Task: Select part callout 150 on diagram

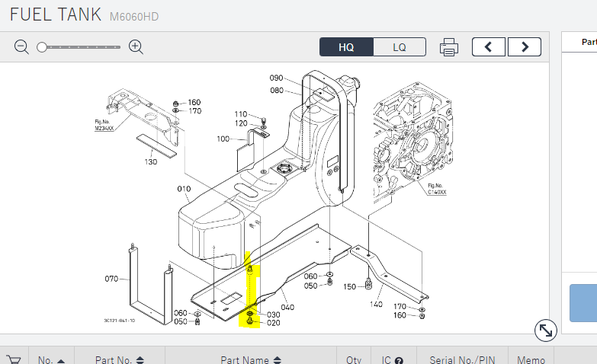Action: [349, 286]
